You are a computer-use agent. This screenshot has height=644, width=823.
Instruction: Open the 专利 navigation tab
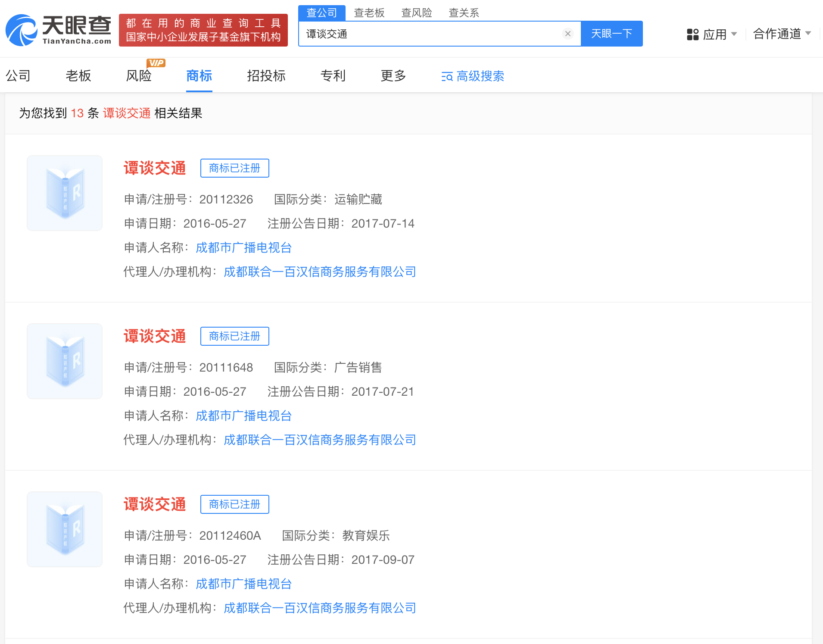point(333,76)
